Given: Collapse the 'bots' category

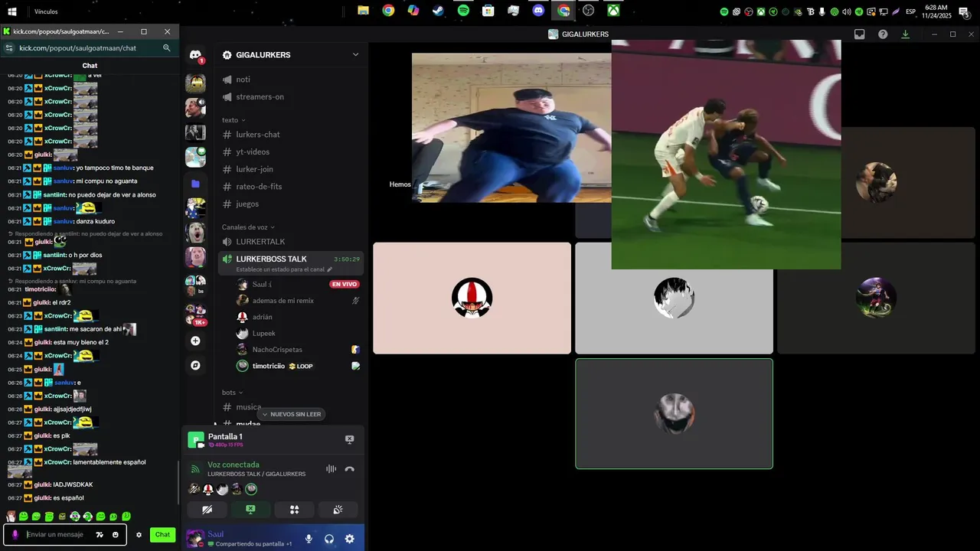Looking at the screenshot, I should pos(232,393).
